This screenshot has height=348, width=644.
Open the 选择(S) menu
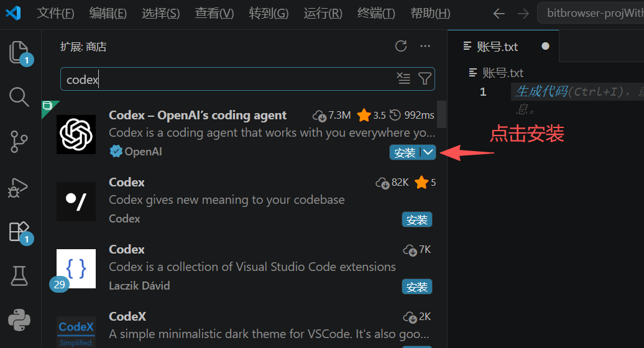(x=160, y=14)
